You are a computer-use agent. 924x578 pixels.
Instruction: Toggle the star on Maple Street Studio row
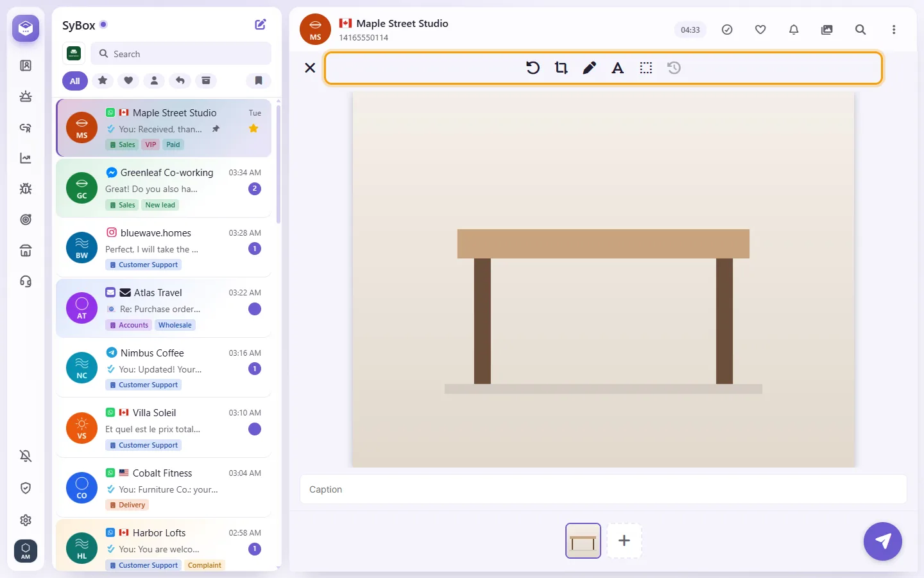point(254,128)
